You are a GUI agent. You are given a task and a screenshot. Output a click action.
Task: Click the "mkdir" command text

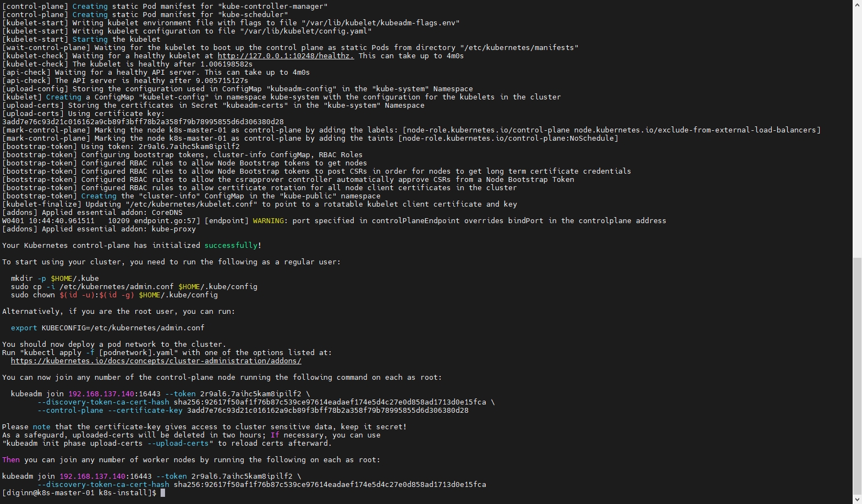(21, 279)
